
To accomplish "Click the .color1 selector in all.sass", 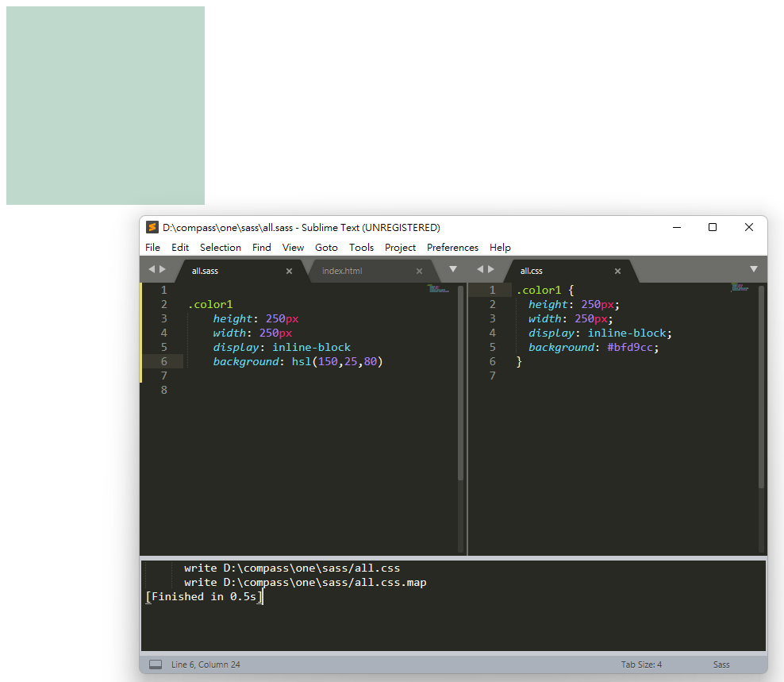I will tap(210, 304).
